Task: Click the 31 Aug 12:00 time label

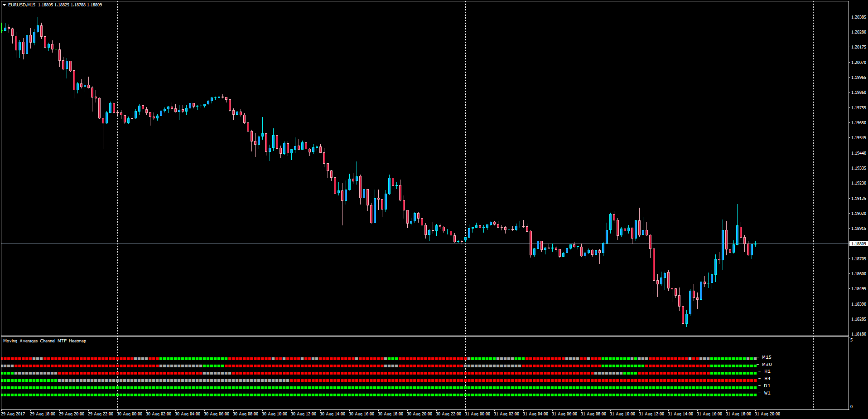Action: [651, 414]
